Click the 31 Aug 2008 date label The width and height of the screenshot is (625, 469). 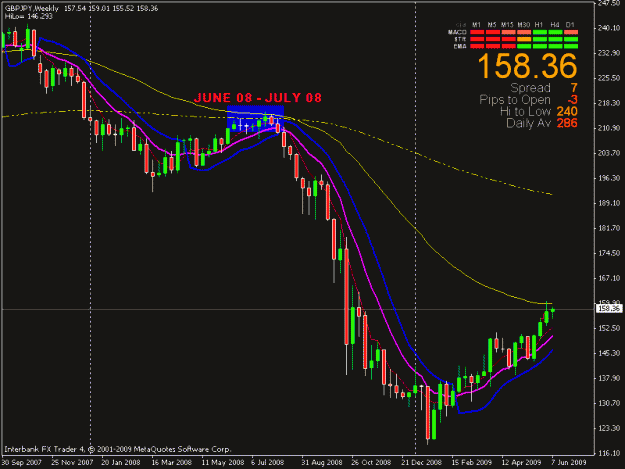click(x=322, y=463)
